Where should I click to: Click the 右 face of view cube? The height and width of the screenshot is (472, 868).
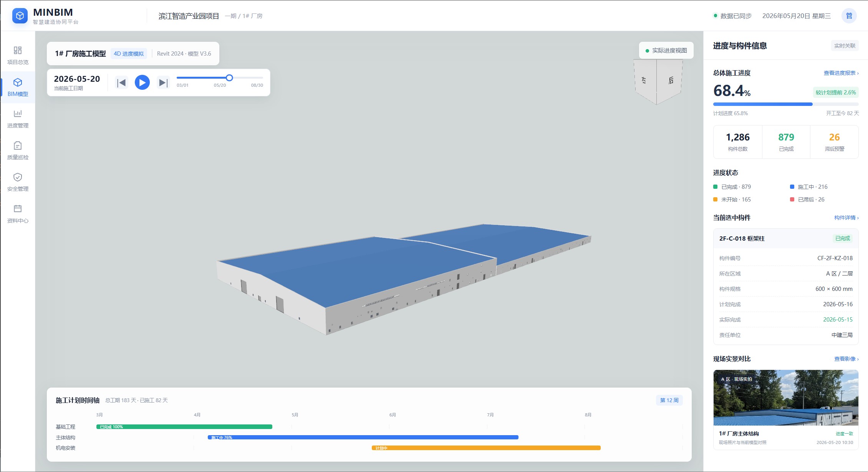click(645, 81)
